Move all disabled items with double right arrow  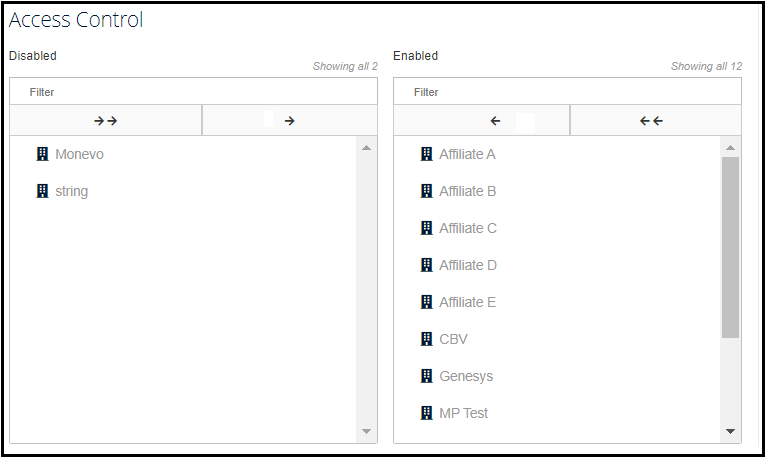(x=106, y=120)
